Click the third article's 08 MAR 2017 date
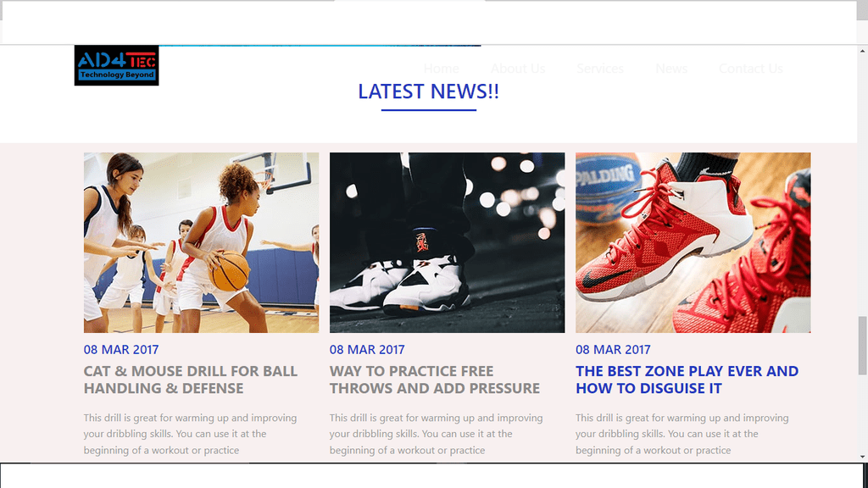 pyautogui.click(x=613, y=350)
